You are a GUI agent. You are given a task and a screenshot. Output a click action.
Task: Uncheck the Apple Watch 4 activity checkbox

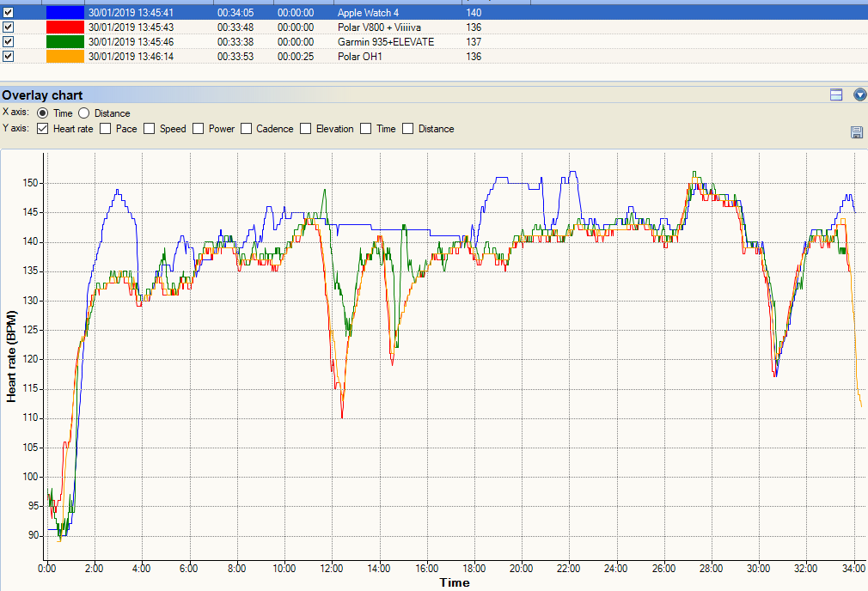coord(9,13)
